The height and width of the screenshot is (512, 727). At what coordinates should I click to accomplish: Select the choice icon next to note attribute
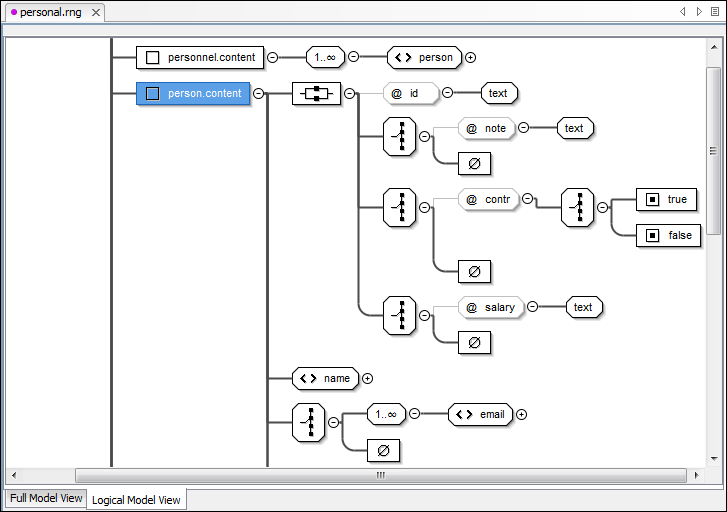(x=400, y=136)
